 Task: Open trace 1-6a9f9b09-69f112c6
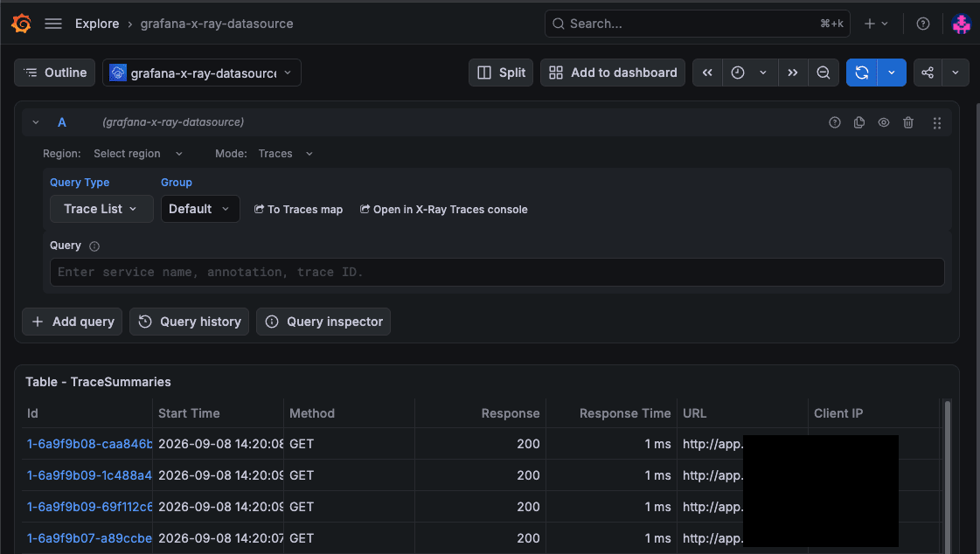[89, 507]
